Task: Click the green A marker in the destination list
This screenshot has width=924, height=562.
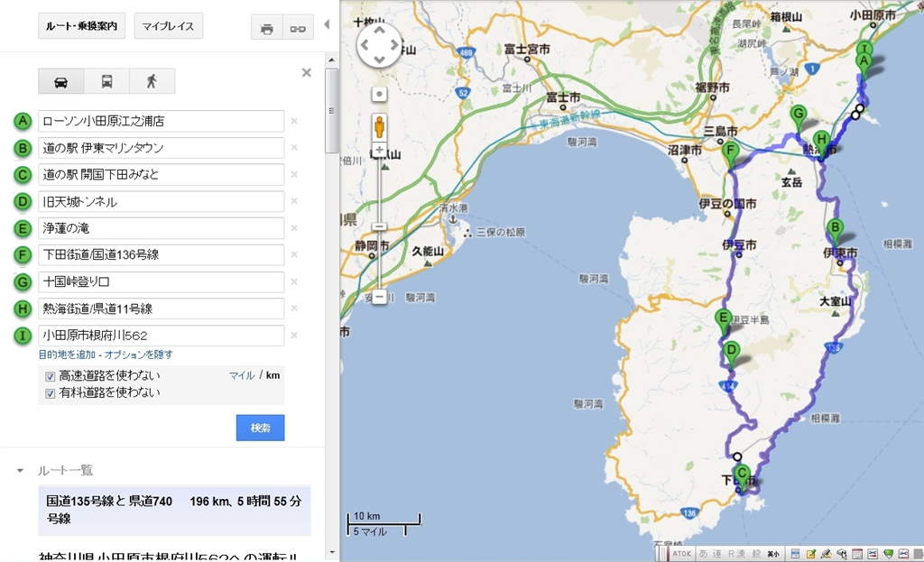Action: pos(23,122)
